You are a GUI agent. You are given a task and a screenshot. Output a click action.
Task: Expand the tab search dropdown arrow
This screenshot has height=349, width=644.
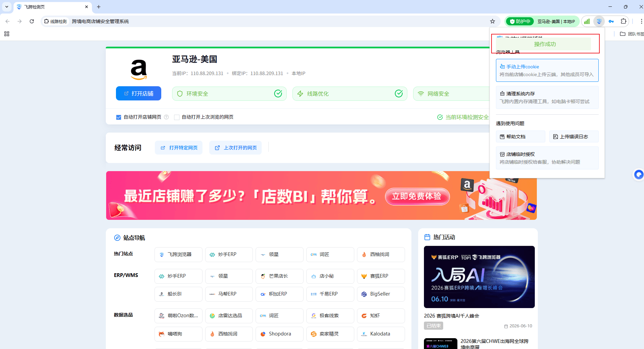click(x=7, y=7)
